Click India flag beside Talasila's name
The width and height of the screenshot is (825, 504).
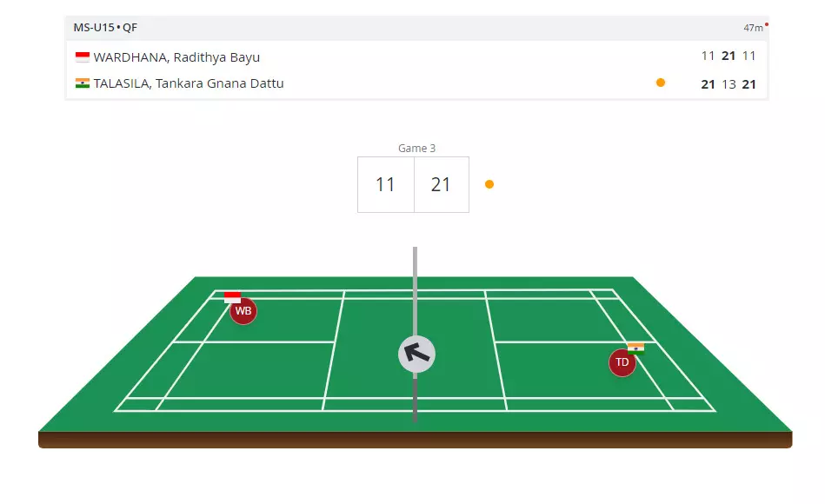click(x=83, y=83)
